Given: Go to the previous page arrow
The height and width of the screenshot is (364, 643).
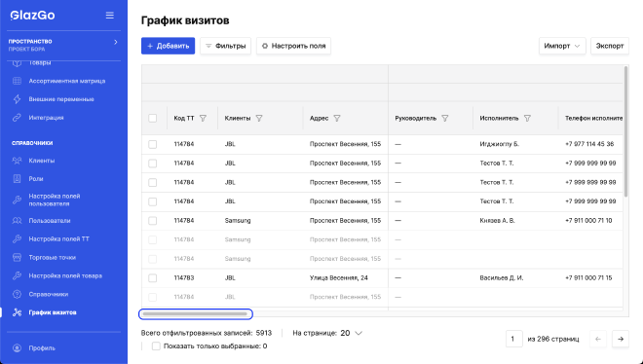Looking at the screenshot, I should (598, 339).
